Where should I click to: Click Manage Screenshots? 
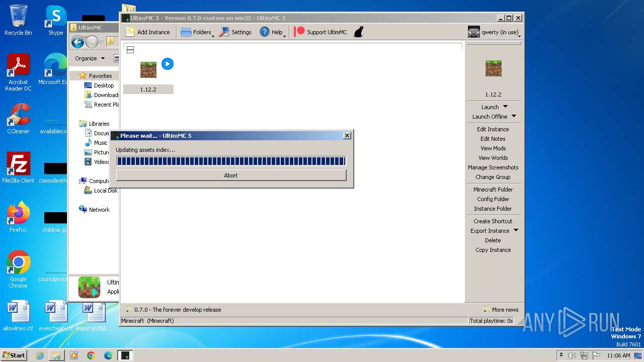[493, 167]
